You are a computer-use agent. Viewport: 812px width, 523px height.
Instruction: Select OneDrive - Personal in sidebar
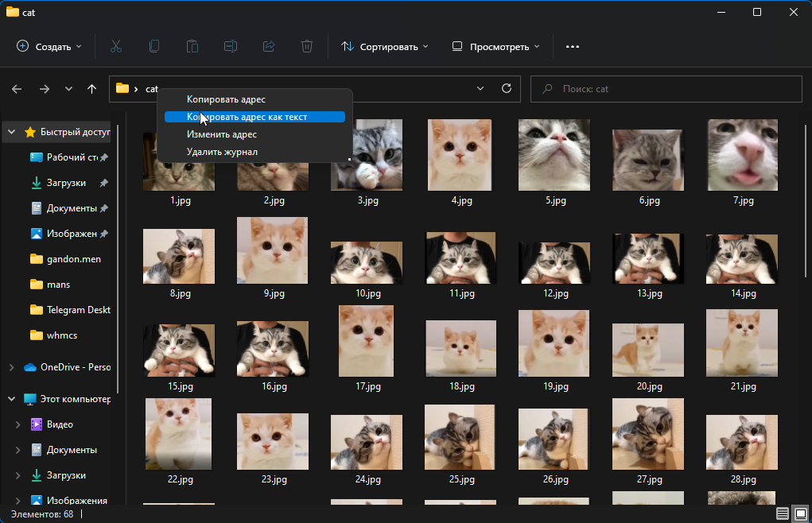pyautogui.click(x=68, y=367)
